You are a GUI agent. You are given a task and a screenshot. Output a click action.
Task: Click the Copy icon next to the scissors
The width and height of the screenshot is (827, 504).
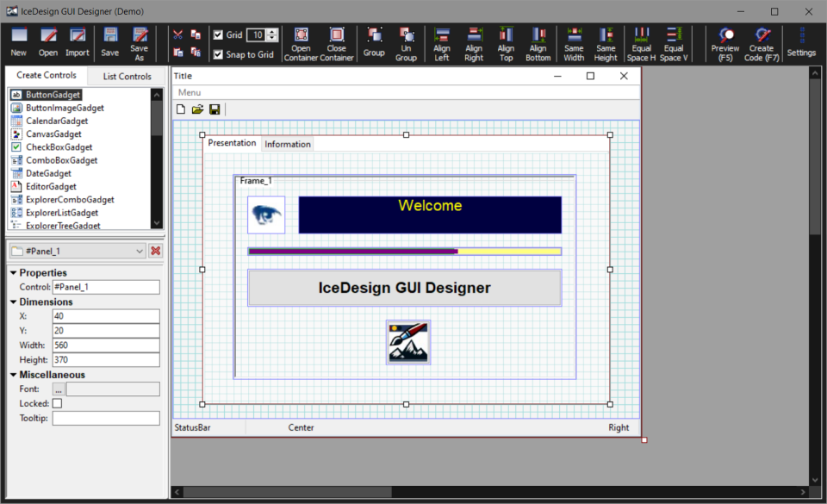click(196, 34)
